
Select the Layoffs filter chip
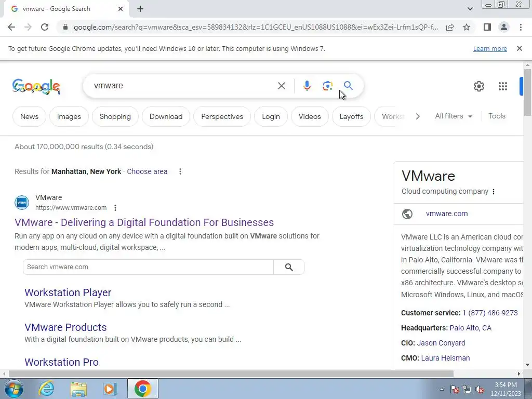pos(351,116)
